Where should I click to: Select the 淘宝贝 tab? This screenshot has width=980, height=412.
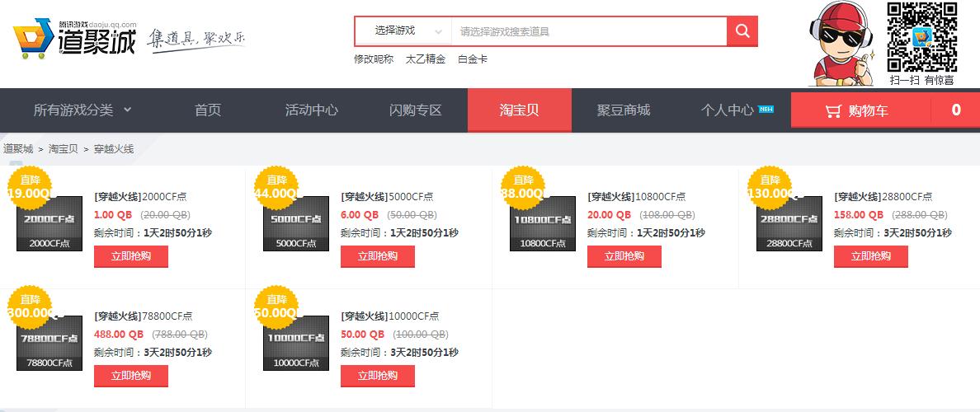point(520,110)
